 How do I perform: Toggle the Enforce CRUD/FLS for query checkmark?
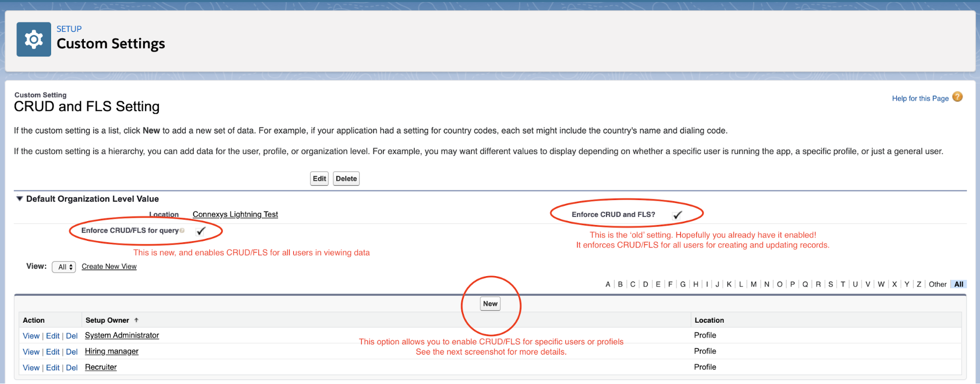(x=201, y=231)
